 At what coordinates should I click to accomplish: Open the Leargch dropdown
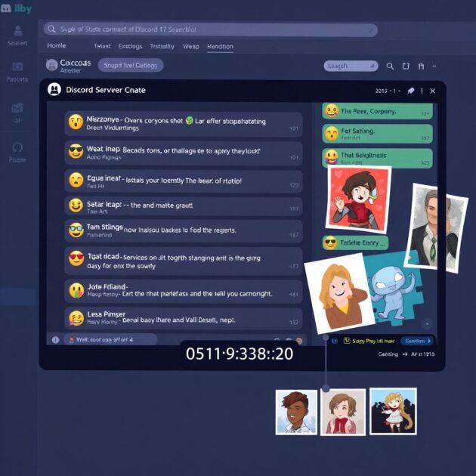click(x=351, y=66)
